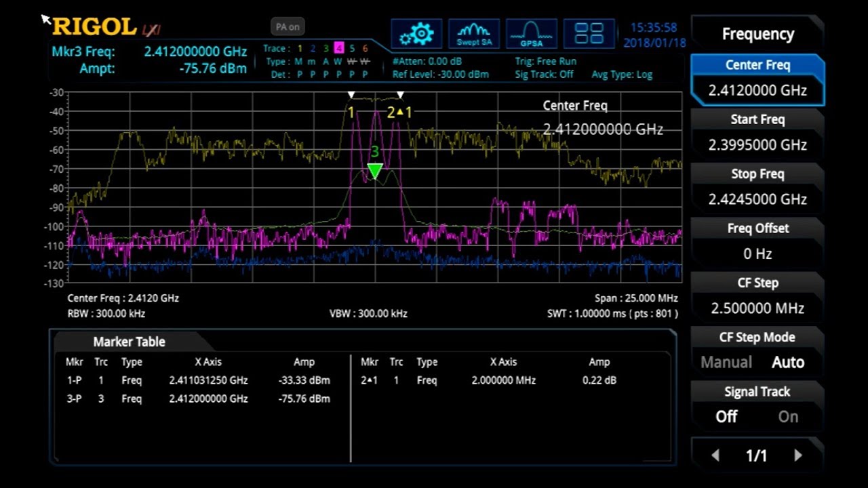
Task: Edit the 2.4245000 GHz stop frequency value
Action: (757, 199)
